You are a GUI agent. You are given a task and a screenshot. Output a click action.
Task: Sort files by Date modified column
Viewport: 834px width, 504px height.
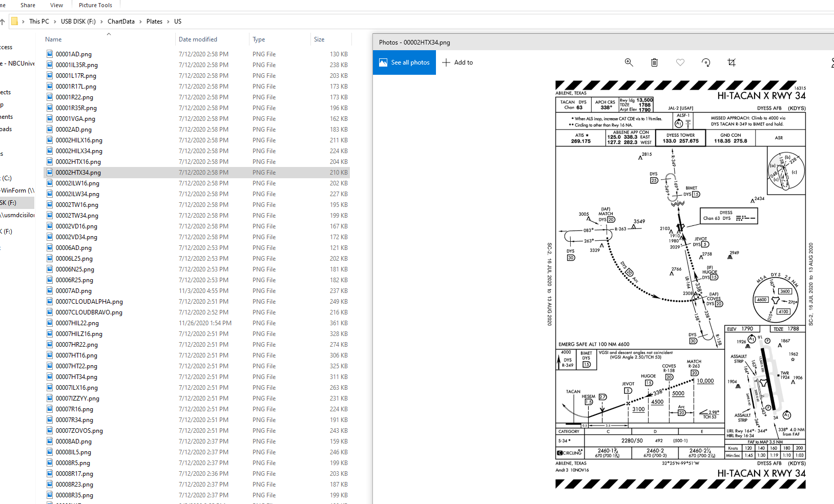(198, 39)
